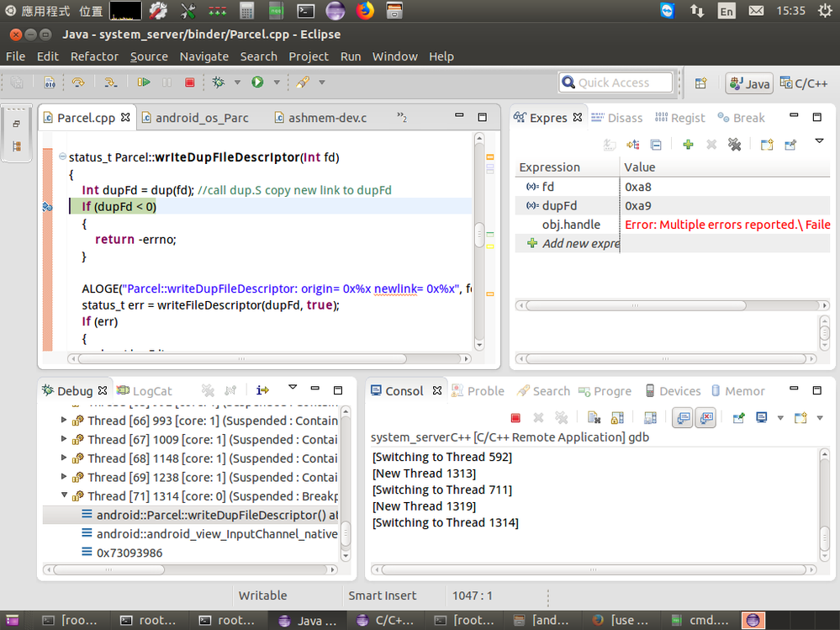Screen dimensions: 840x630
Task: Open the Run launch dropdown arrow
Action: [x=277, y=82]
